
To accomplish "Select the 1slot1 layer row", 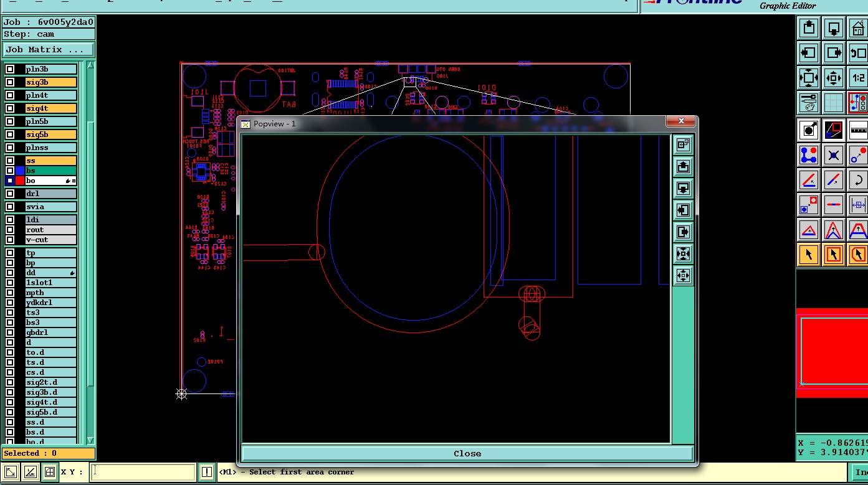I will tap(50, 283).
